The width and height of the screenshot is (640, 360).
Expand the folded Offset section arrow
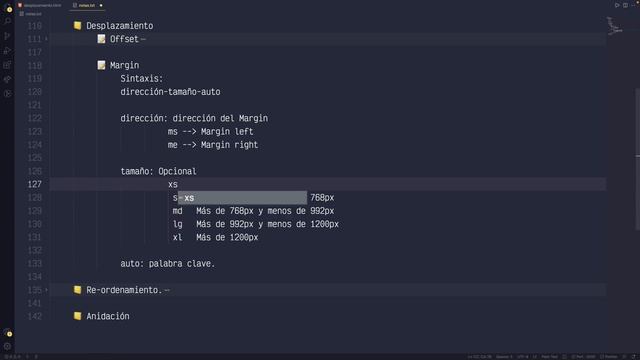click(46, 39)
